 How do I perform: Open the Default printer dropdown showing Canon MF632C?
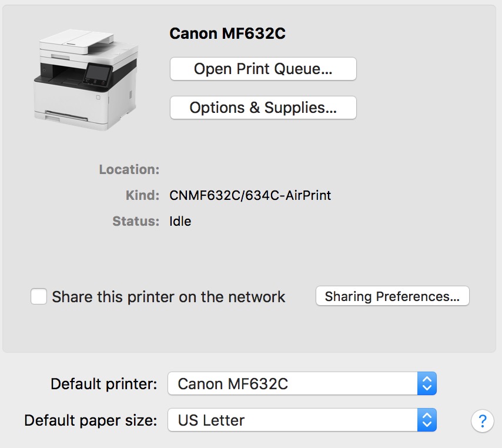click(x=302, y=383)
